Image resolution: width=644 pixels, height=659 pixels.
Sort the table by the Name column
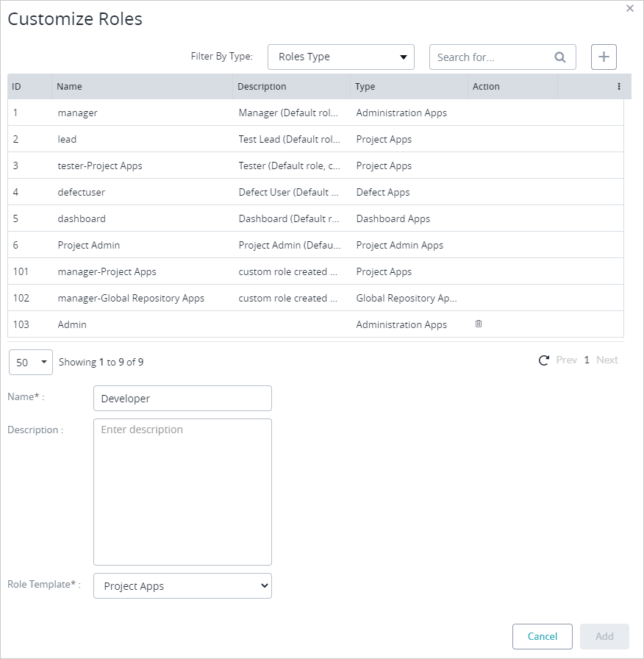pyautogui.click(x=68, y=86)
